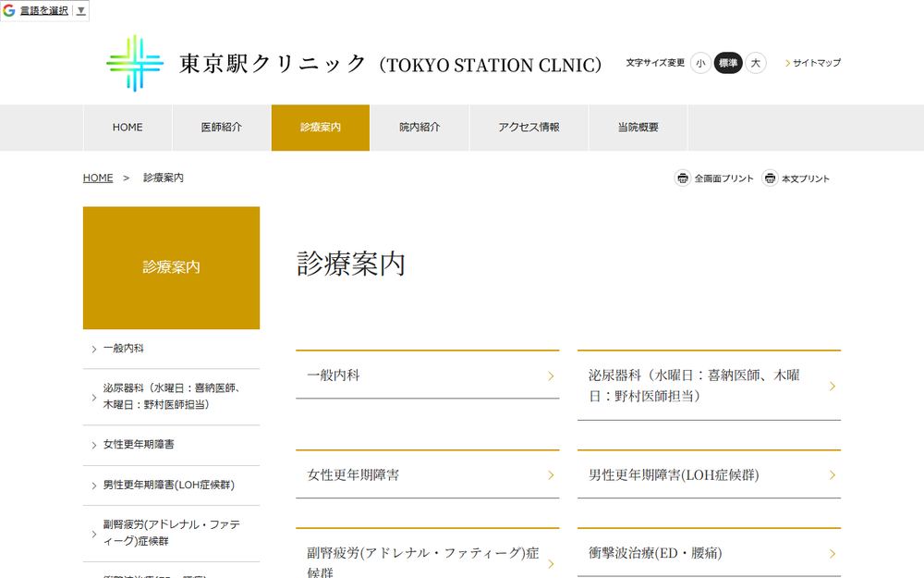Open the サイトマップ link
This screenshot has height=578, width=924.
click(x=816, y=63)
